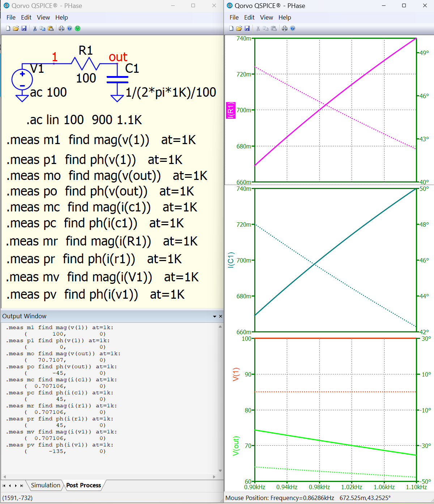Select the V1 voltage source symbol
This screenshot has height=504, width=434.
point(22,80)
